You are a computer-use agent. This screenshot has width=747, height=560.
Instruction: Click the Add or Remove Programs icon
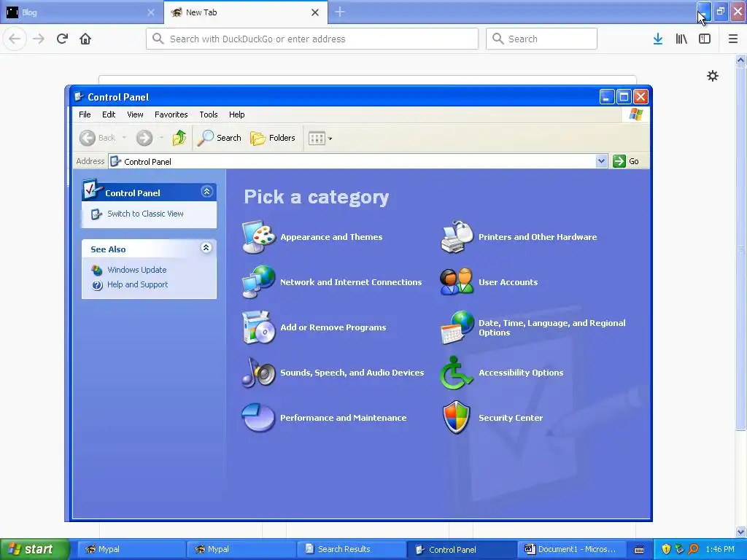point(259,327)
